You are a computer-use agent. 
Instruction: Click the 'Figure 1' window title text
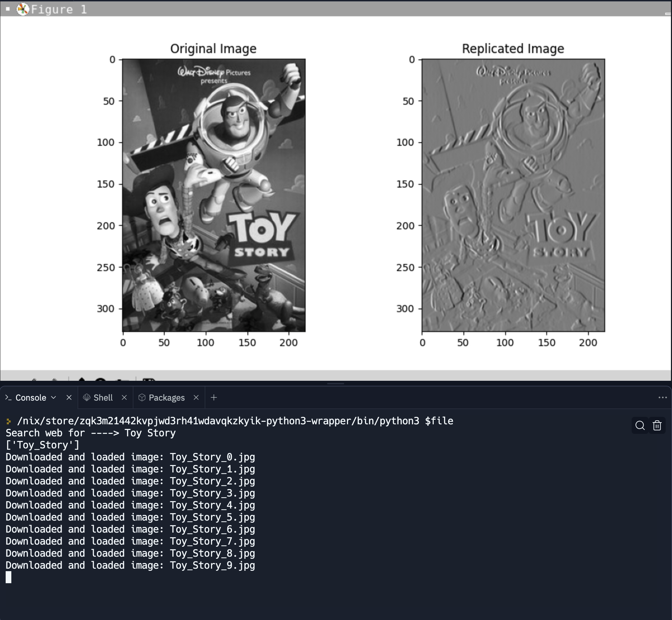pyautogui.click(x=59, y=9)
